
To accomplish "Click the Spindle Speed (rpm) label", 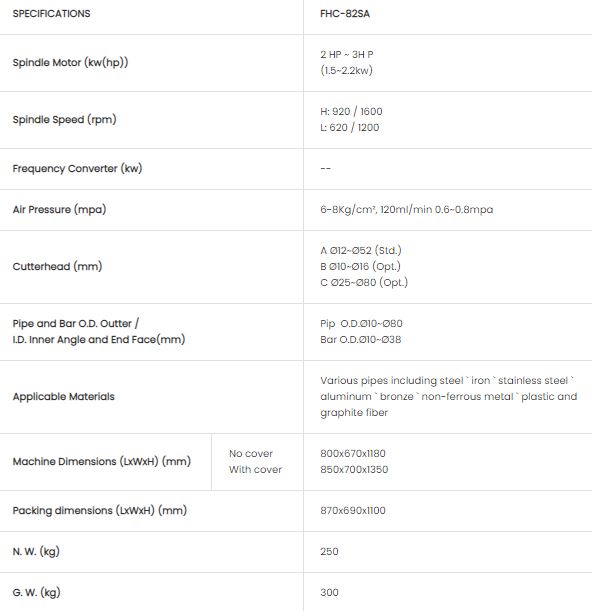I will click(x=64, y=119).
